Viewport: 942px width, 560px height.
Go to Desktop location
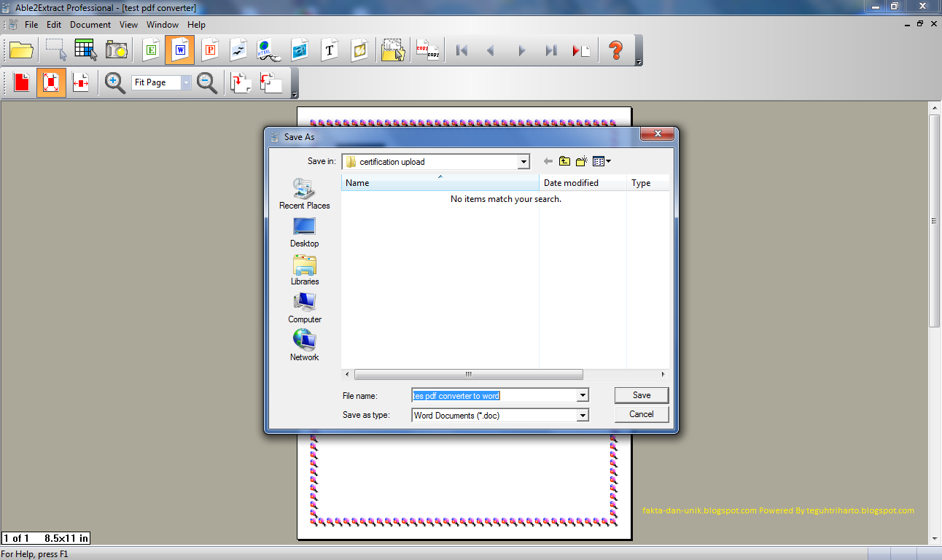[305, 232]
